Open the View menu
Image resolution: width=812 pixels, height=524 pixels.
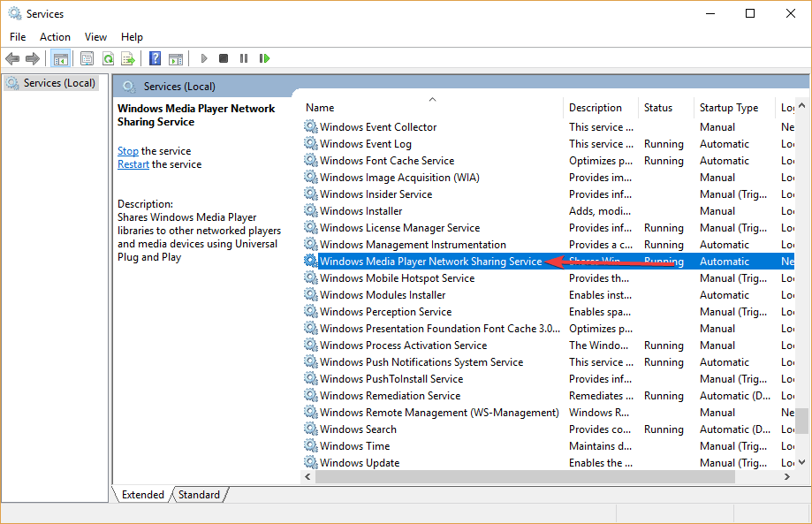click(95, 37)
